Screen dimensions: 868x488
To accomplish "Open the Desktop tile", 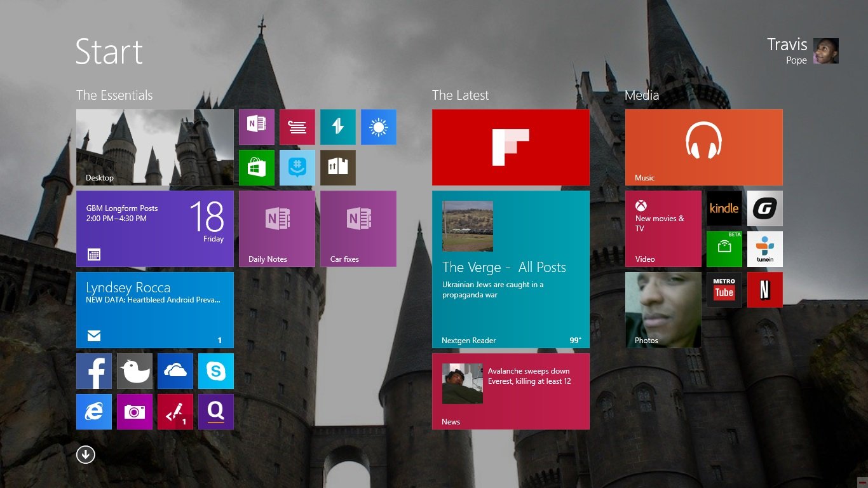I will click(155, 147).
